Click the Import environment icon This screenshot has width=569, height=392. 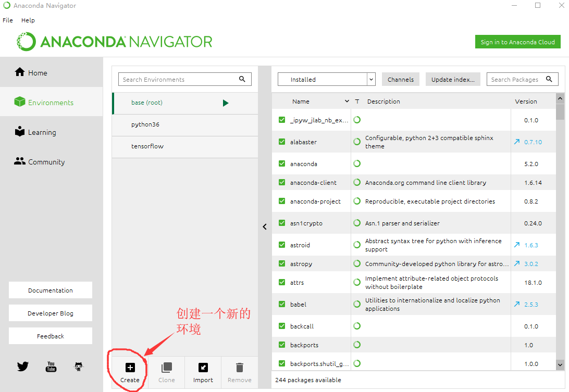tap(203, 368)
